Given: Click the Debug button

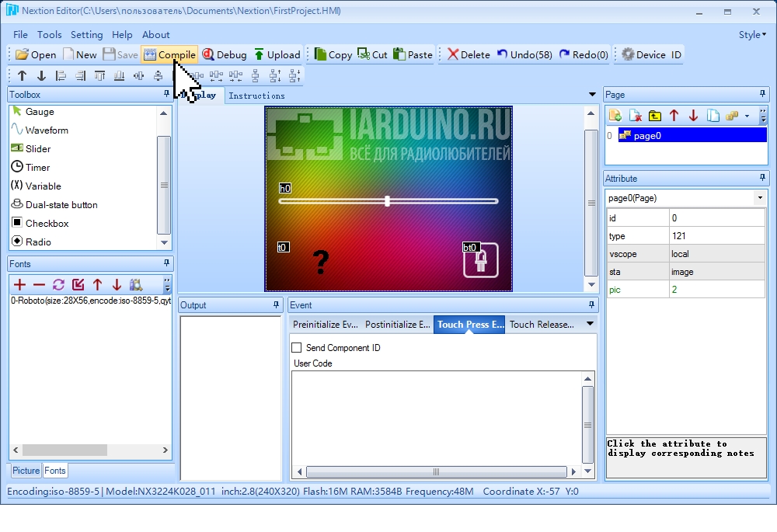Looking at the screenshot, I should pos(225,54).
